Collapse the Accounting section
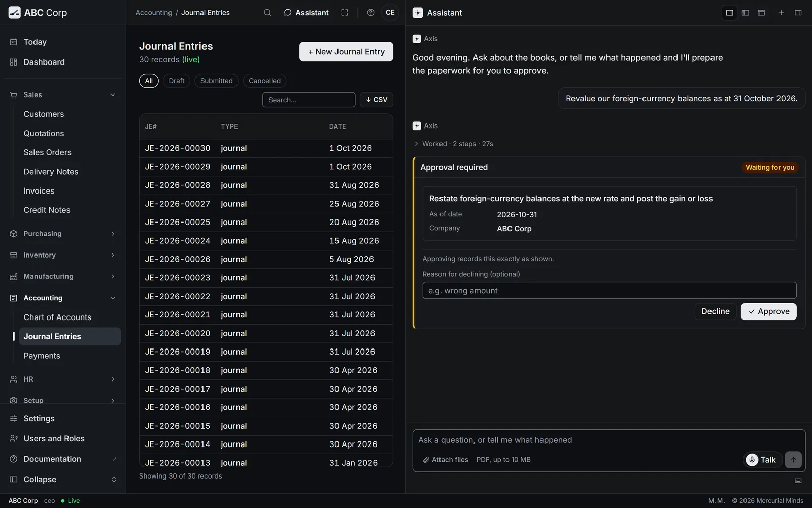The width and height of the screenshot is (812, 508). click(x=63, y=298)
